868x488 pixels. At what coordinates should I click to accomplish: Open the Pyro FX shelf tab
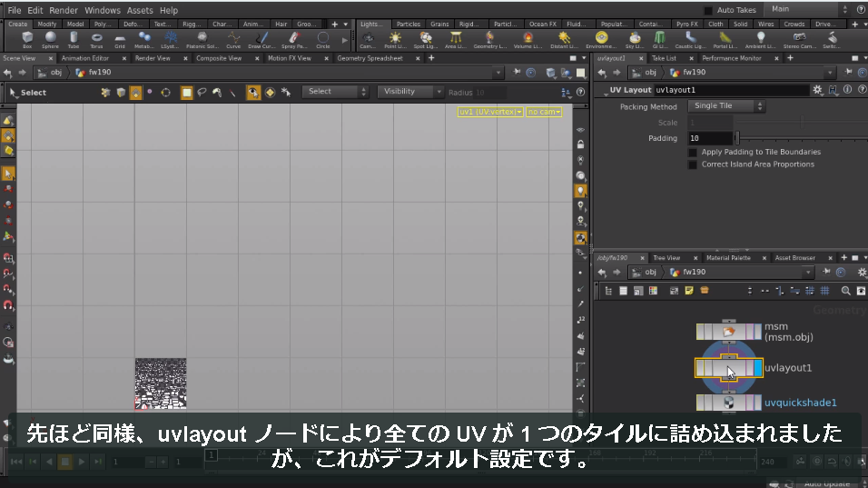click(687, 25)
